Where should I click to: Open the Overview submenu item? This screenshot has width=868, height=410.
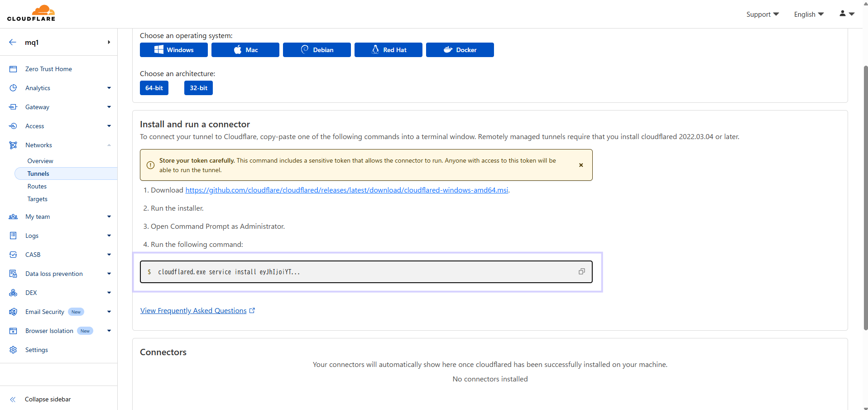tap(40, 161)
